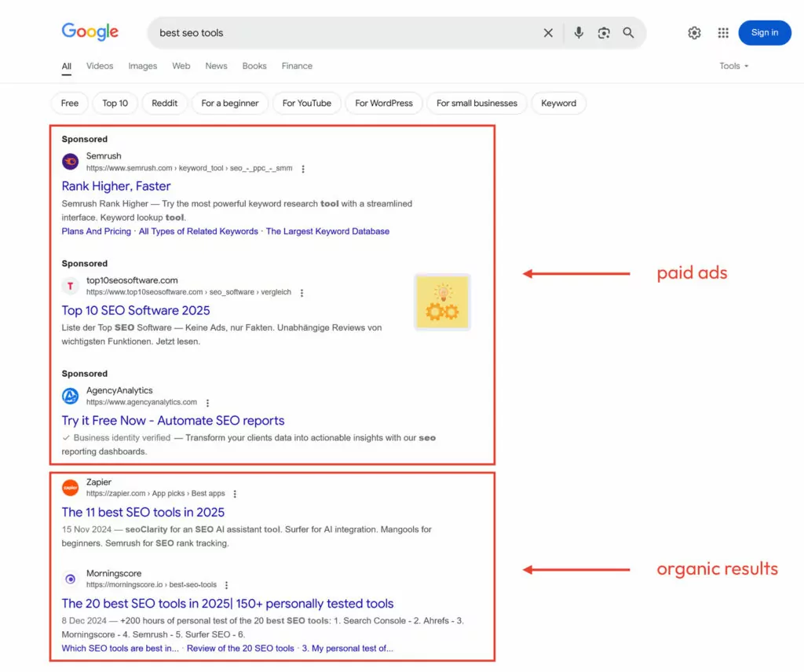The width and height of the screenshot is (804, 672).
Task: Open 'Which SEO tools are best in...' sitelink
Action: pos(120,648)
